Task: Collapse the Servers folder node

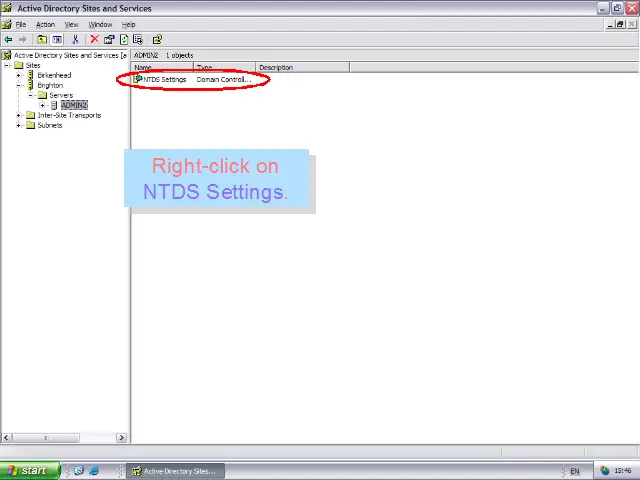Action: point(30,95)
